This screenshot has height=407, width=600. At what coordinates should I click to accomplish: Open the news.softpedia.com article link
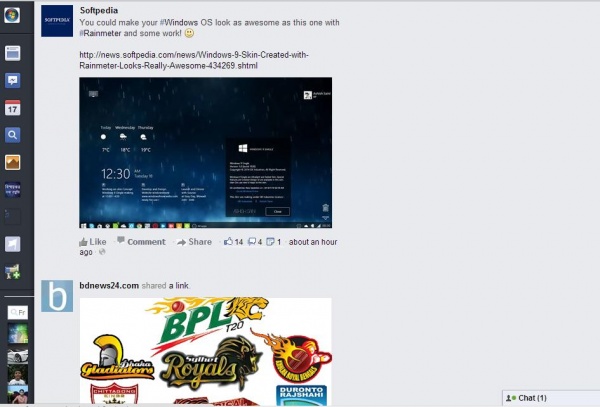point(194,60)
